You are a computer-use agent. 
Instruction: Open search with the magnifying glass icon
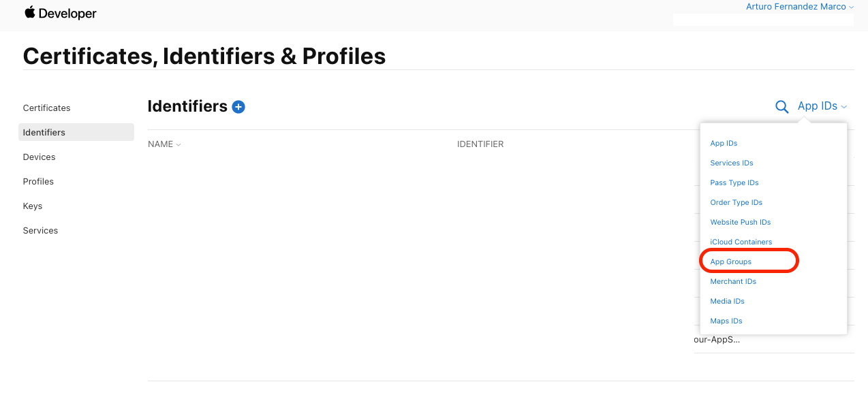(782, 107)
